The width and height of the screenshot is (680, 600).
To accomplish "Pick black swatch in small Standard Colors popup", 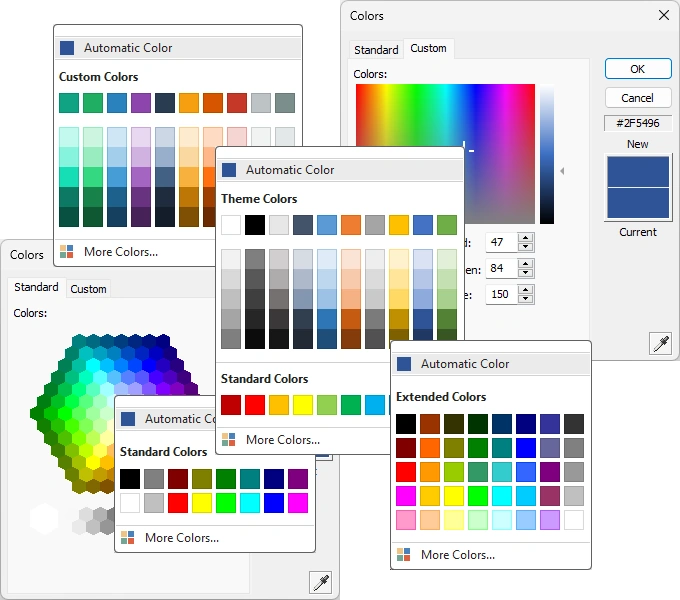I will (x=130, y=479).
